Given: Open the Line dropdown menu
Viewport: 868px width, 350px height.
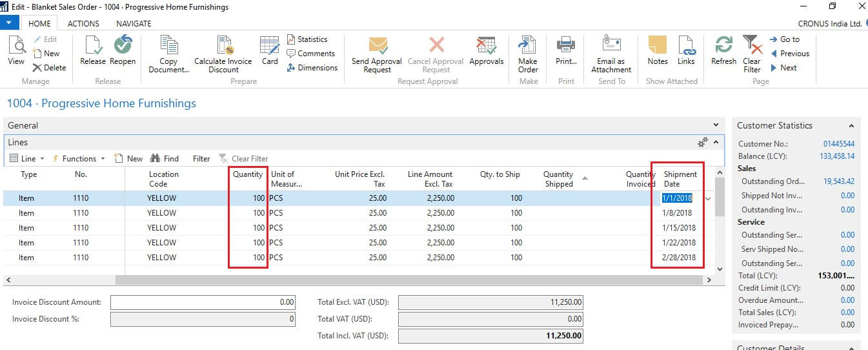Looking at the screenshot, I should click(x=28, y=158).
